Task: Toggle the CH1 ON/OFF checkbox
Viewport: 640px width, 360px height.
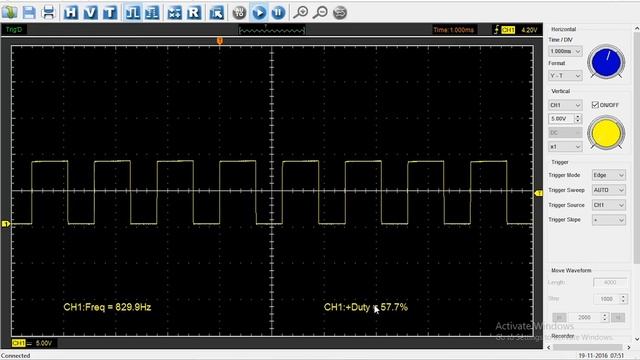Action: click(595, 105)
